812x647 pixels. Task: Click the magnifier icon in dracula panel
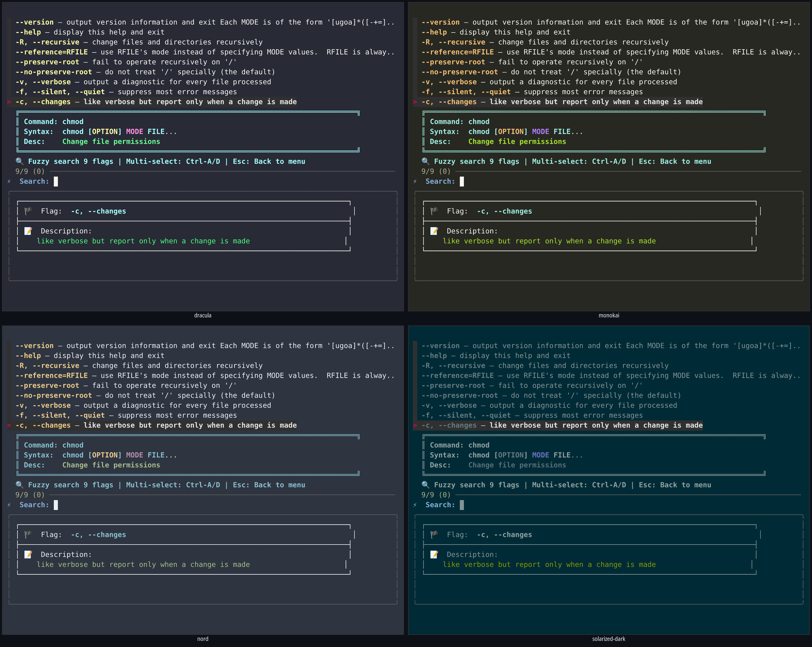click(20, 161)
